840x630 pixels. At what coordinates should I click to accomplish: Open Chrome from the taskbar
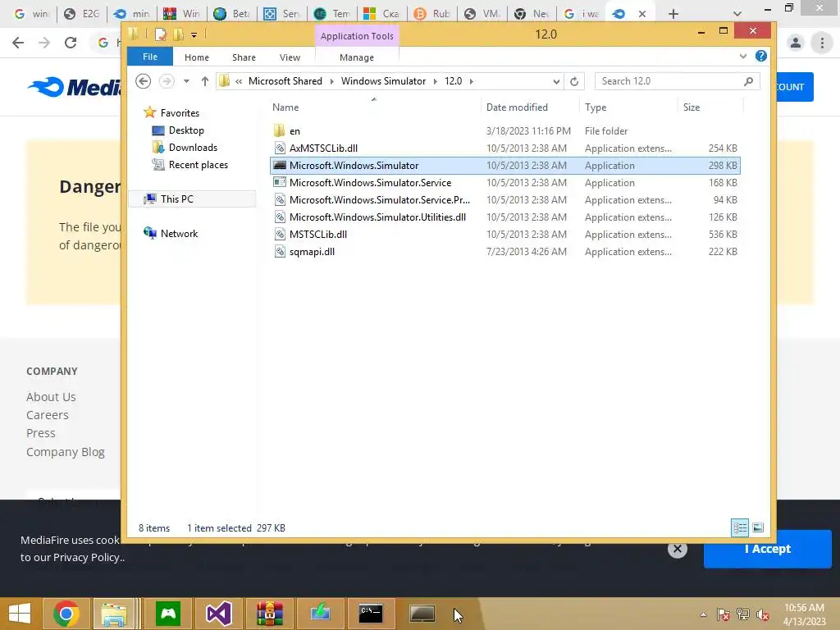pyautogui.click(x=66, y=614)
